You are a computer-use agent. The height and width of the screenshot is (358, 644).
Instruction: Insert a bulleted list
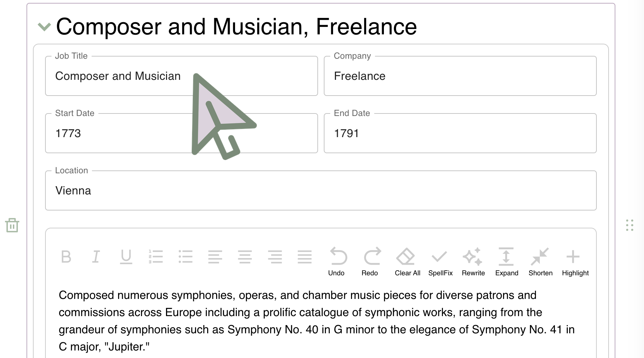185,257
